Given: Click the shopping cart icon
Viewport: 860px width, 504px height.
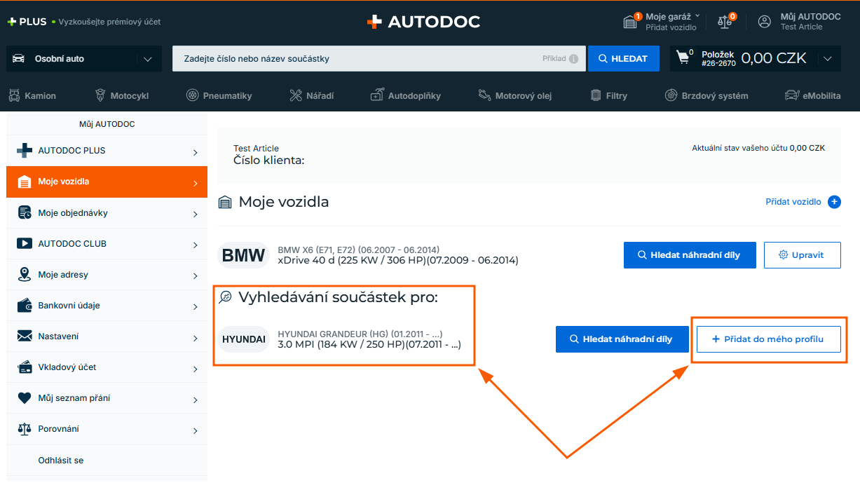Looking at the screenshot, I should pos(682,58).
